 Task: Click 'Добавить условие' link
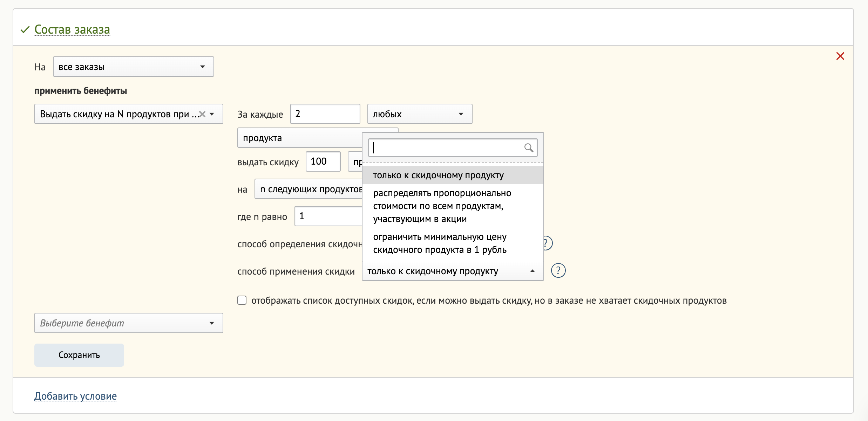pos(75,396)
